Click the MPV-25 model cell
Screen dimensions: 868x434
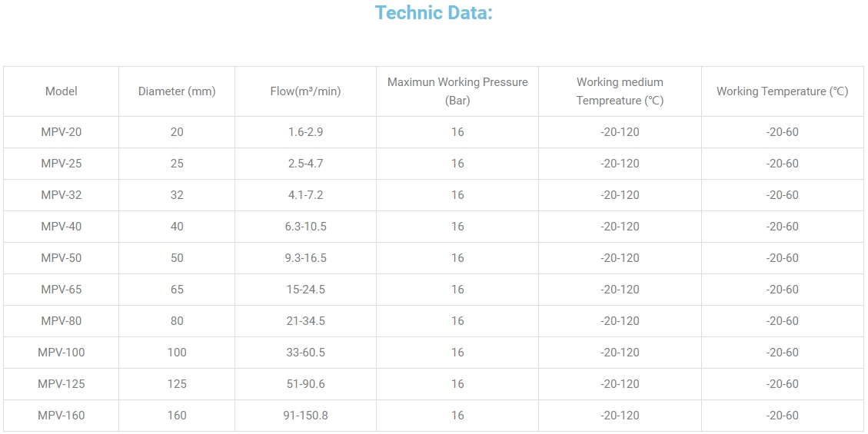click(62, 164)
